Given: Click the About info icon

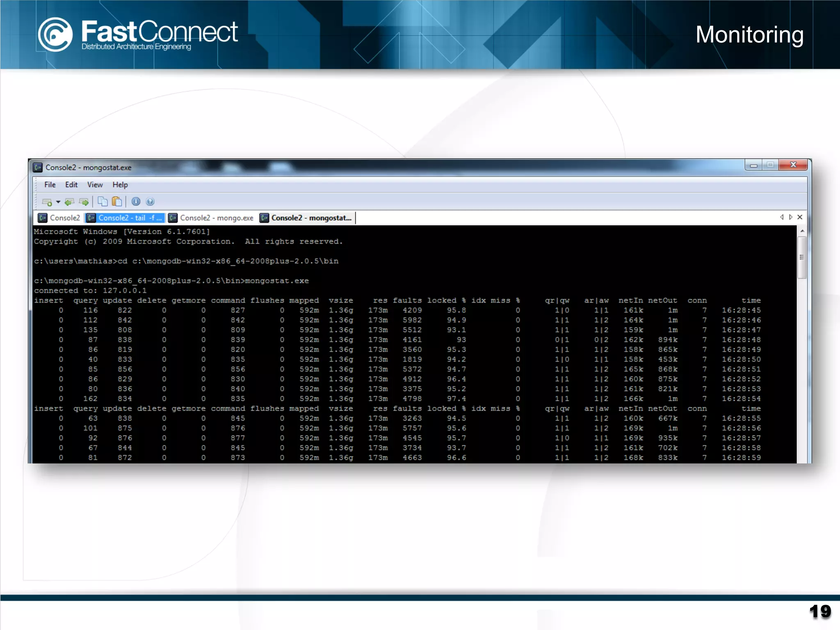Looking at the screenshot, I should pyautogui.click(x=136, y=201).
